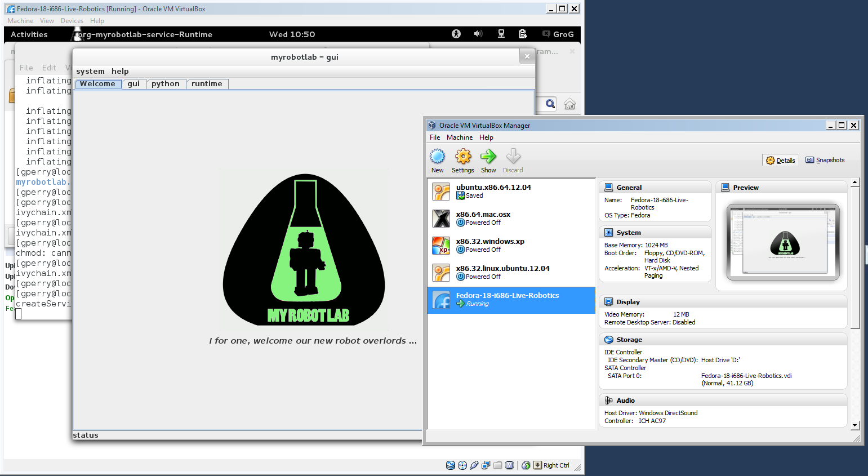Select the ubuntu.x86.64.12.04 machine icon
The width and height of the screenshot is (868, 476).
tap(441, 192)
